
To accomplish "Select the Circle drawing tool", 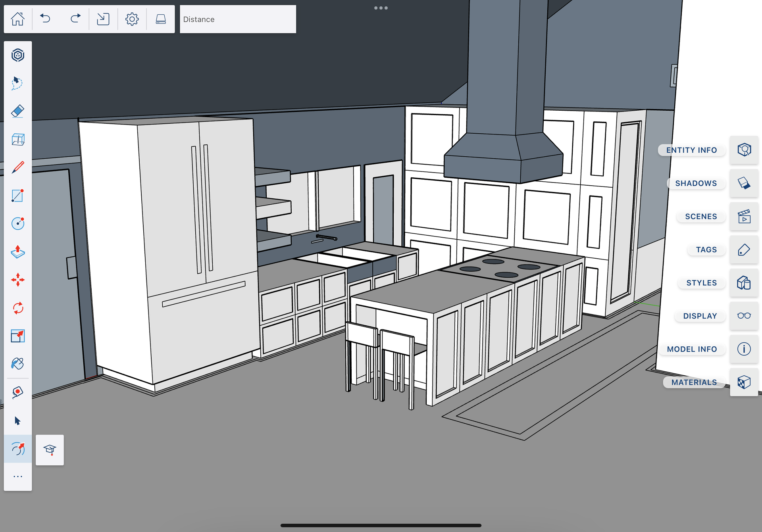I will tap(17, 223).
